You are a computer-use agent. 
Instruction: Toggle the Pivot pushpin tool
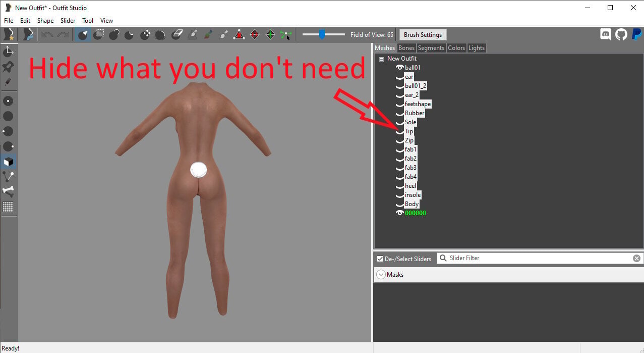(x=9, y=67)
